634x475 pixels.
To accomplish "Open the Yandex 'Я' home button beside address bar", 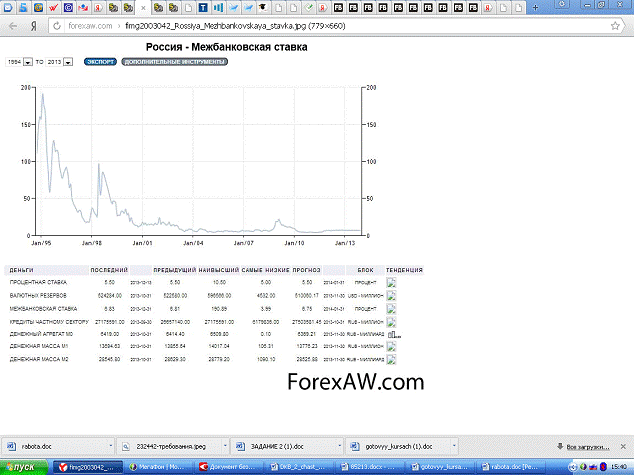I will pos(34,26).
